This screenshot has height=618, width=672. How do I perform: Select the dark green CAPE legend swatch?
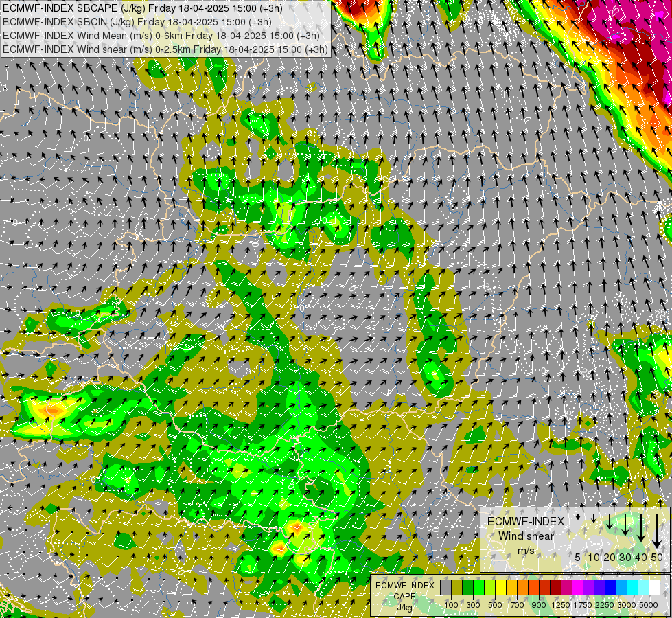468,587
